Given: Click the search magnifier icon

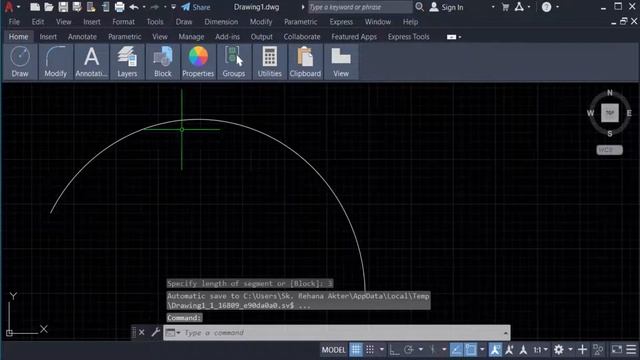Looking at the screenshot, I should tap(419, 7).
